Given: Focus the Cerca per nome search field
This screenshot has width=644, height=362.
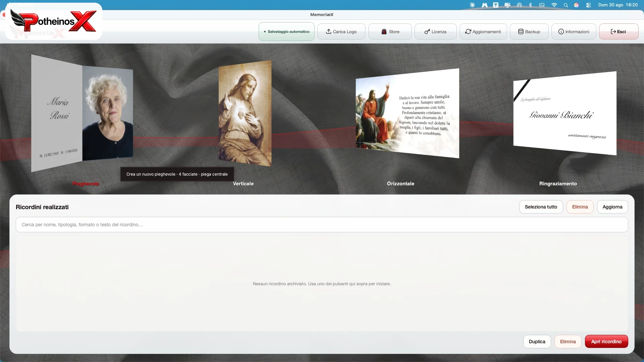Looking at the screenshot, I should tap(322, 225).
